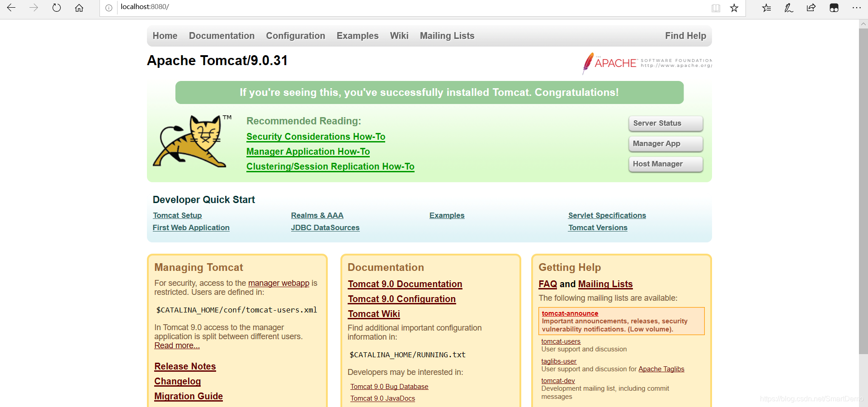Open Servlet Specifications link
The height and width of the screenshot is (407, 868).
(x=607, y=215)
